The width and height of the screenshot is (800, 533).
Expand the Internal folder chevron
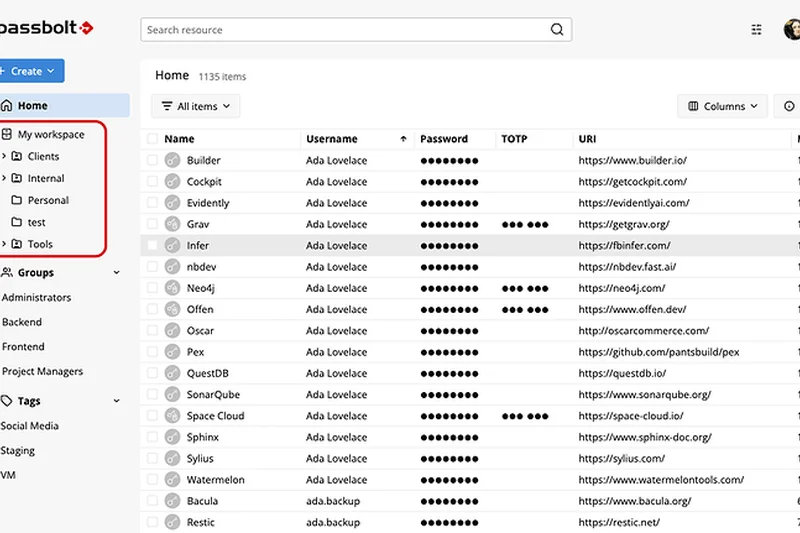click(x=4, y=178)
